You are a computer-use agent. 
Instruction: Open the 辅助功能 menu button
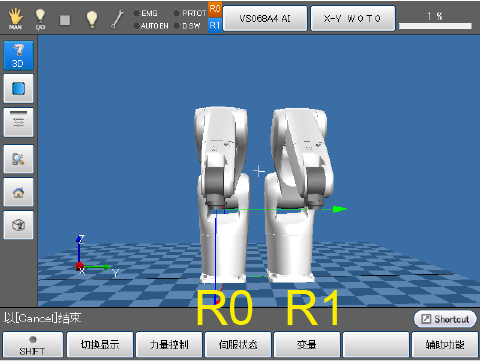(445, 345)
